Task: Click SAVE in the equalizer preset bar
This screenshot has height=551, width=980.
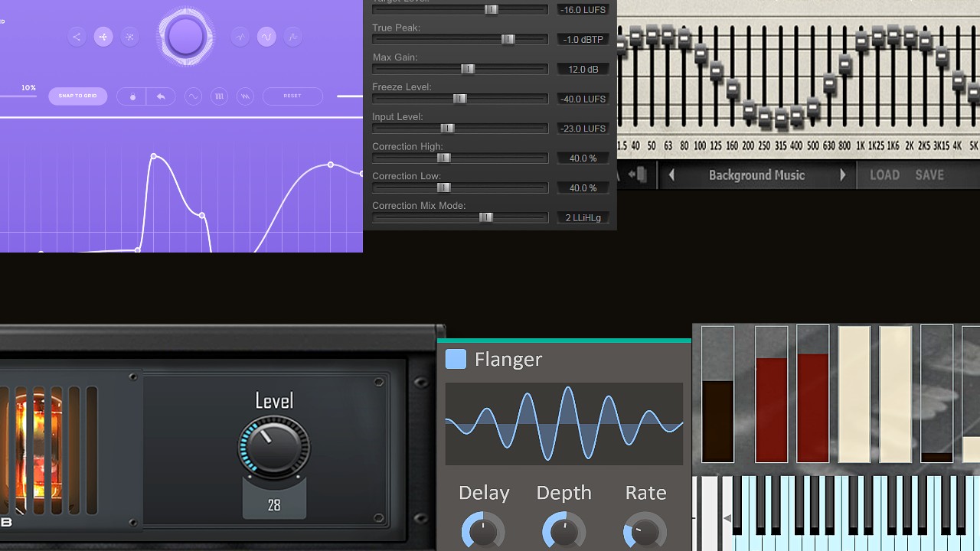Action: point(929,175)
